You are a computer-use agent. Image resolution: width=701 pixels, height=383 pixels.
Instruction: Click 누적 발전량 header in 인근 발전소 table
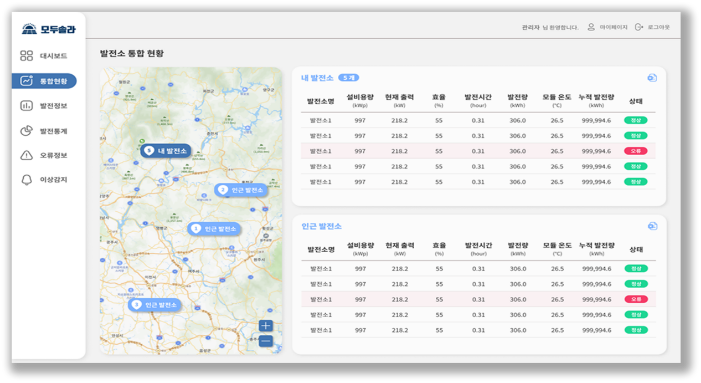[x=597, y=249]
